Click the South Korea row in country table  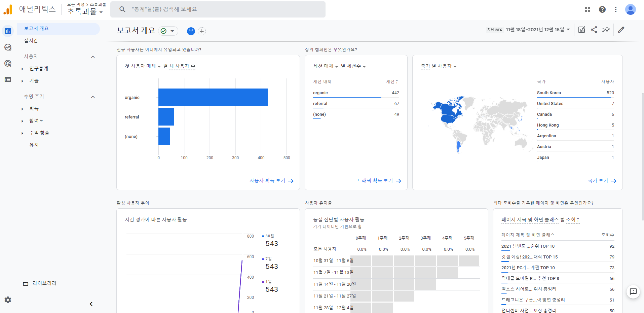click(575, 93)
